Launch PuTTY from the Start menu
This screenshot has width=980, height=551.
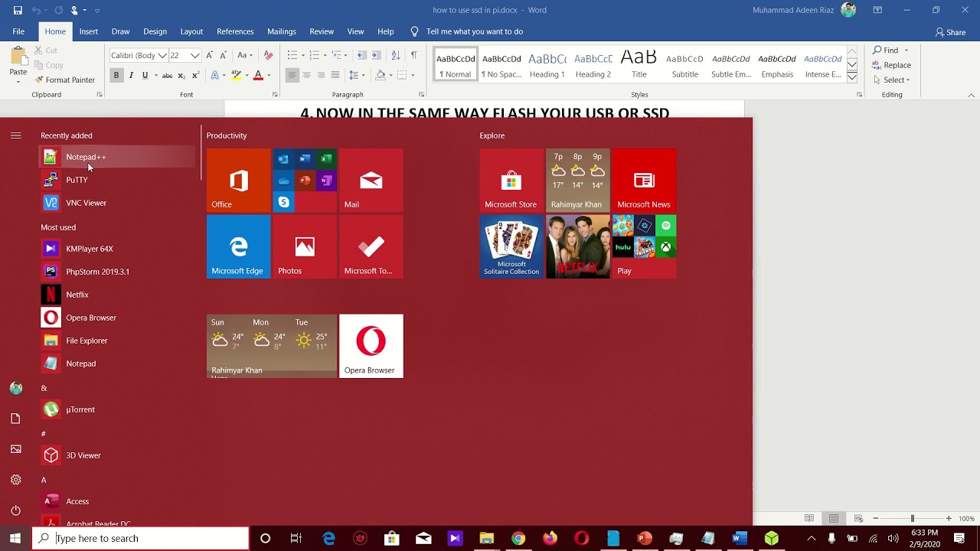point(116,180)
